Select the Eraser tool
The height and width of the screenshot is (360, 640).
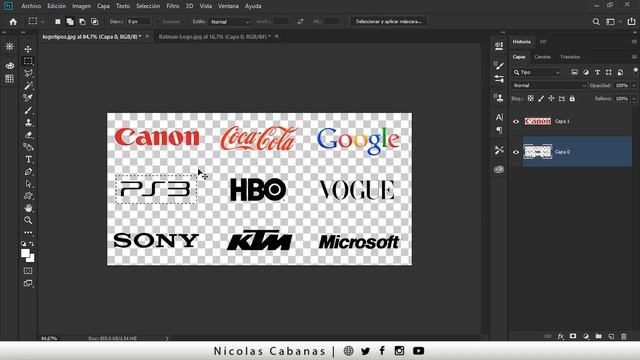pos(28,135)
